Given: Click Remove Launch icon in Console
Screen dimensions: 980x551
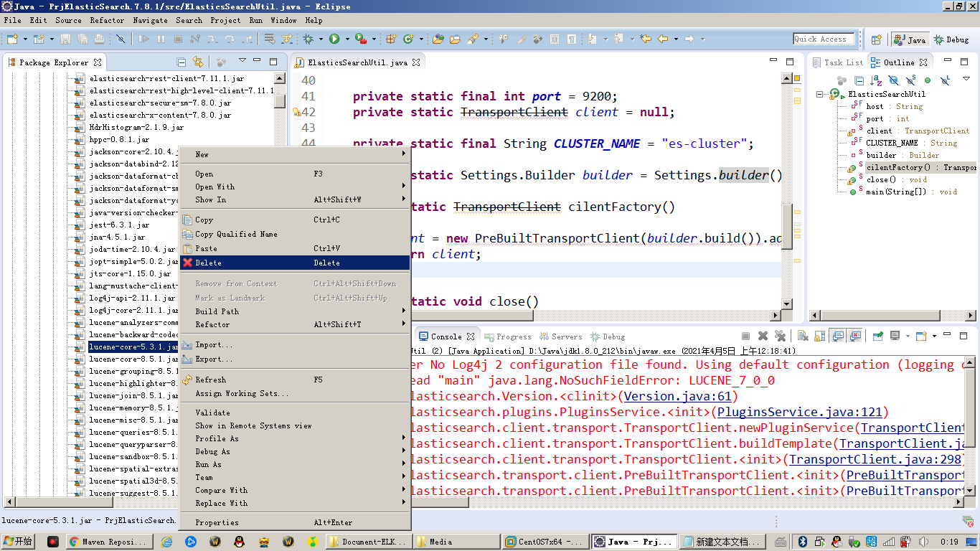Looking at the screenshot, I should click(763, 336).
